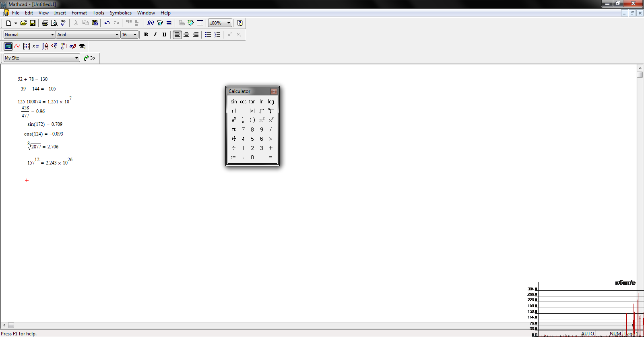The image size is (644, 337).
Task: Toggle Italic formatting
Action: click(x=155, y=35)
